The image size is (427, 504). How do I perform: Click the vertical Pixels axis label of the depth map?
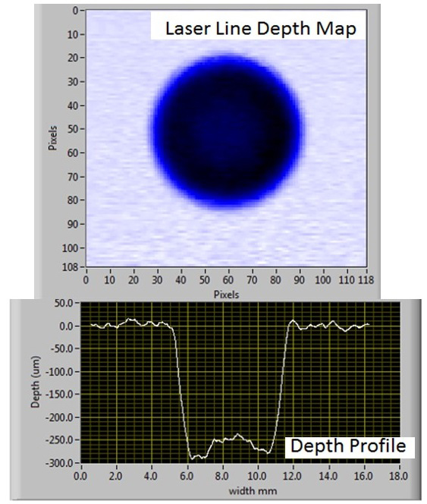pos(52,138)
